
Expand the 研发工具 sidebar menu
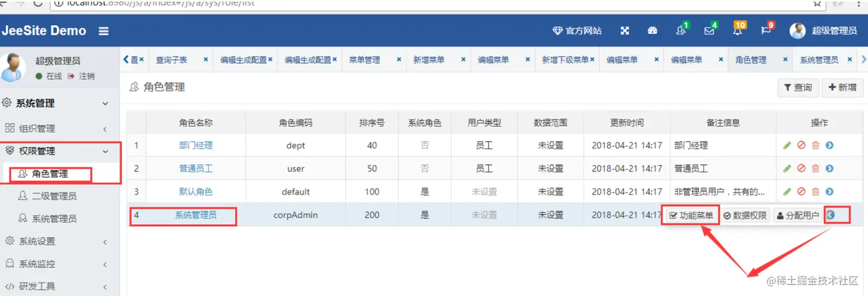click(x=60, y=286)
